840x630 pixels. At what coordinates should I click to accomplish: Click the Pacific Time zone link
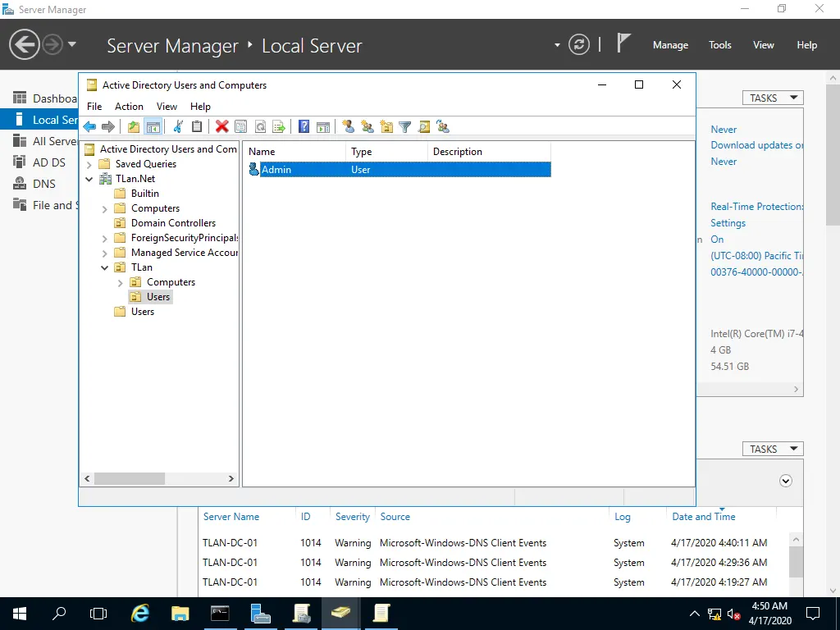click(757, 256)
